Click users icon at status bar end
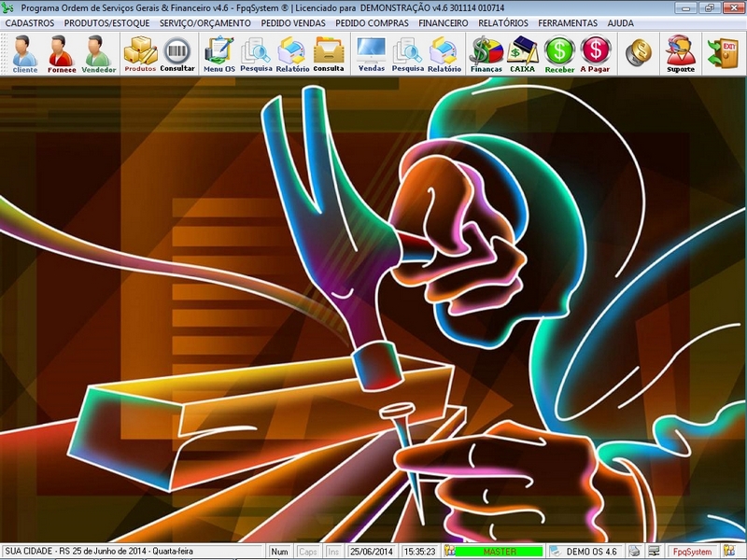This screenshot has height=560, width=747. point(729,552)
